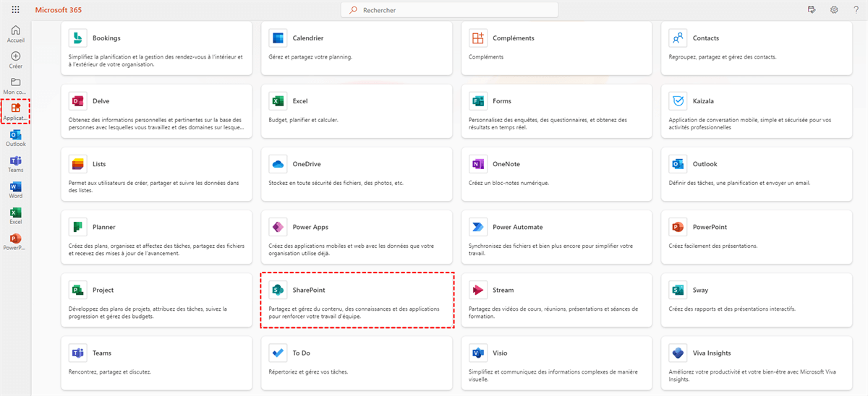Click the Forms description text

tap(548, 124)
